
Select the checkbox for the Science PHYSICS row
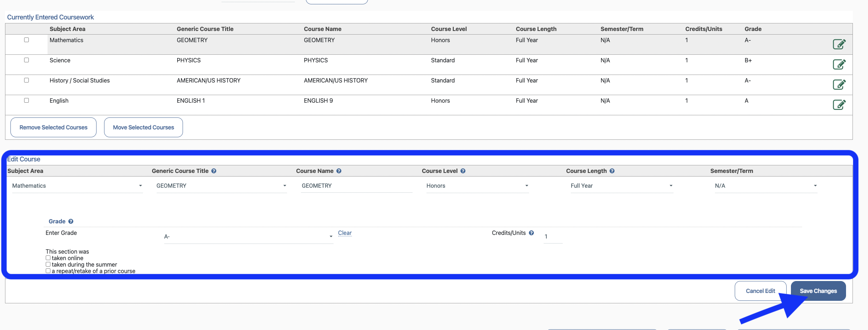coord(26,60)
